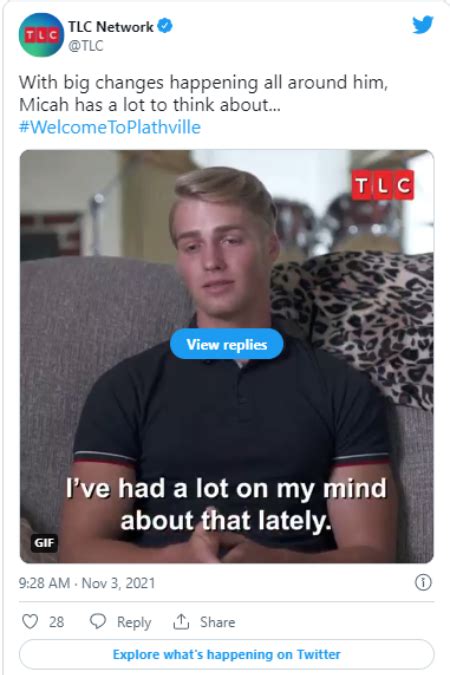Click the blue verified badge
Screen dimensions: 450x675
point(165,26)
